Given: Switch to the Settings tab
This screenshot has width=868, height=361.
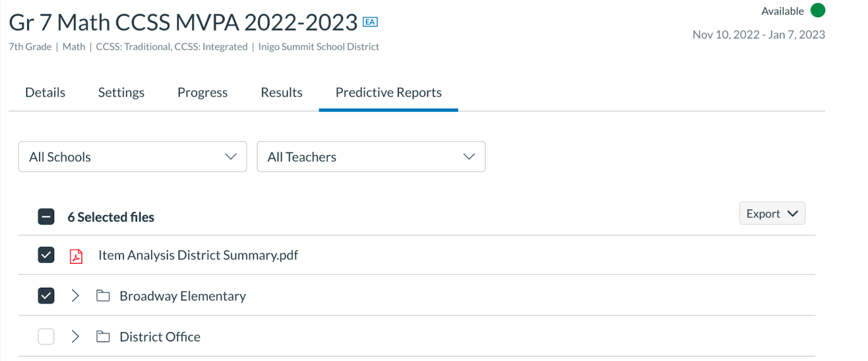Looking at the screenshot, I should [x=121, y=92].
